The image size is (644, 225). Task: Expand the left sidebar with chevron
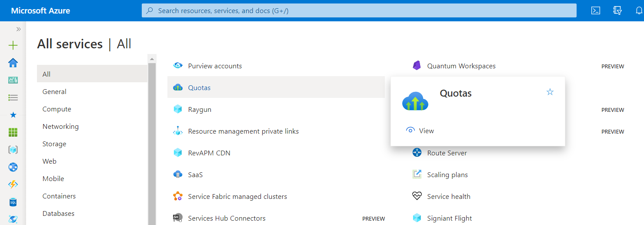click(19, 29)
